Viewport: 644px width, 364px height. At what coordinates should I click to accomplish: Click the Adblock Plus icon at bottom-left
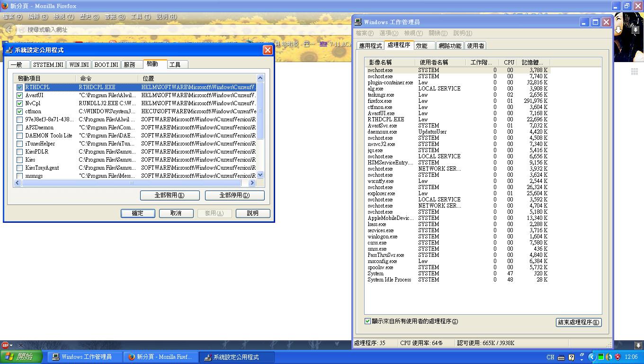pyautogui.click(x=5, y=345)
